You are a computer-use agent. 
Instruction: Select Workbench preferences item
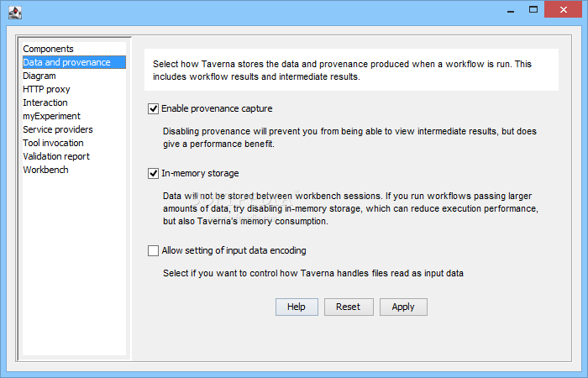[x=74, y=170]
